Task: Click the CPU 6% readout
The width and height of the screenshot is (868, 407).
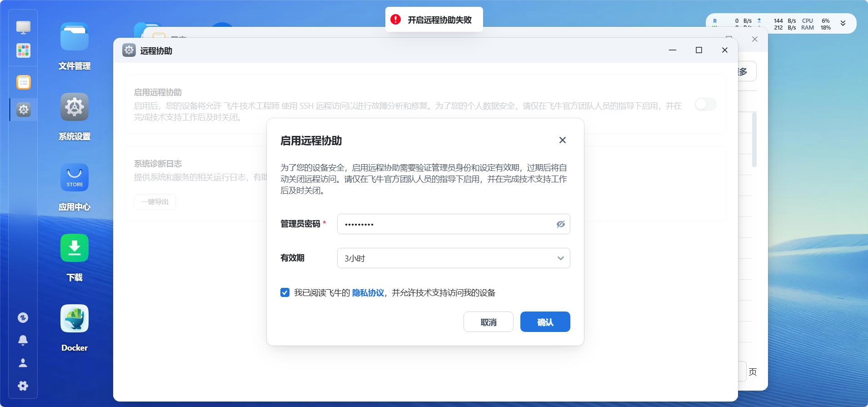Action: point(816,21)
